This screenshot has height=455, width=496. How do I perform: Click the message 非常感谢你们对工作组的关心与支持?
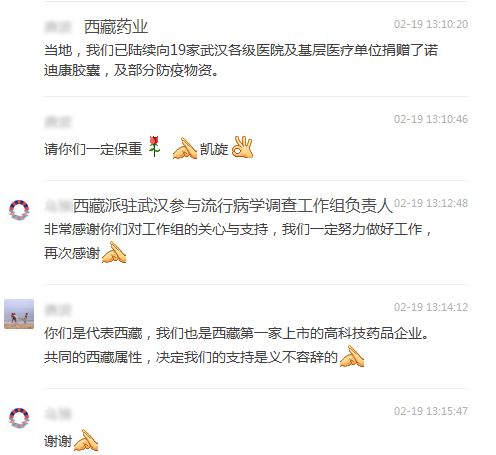point(238,241)
